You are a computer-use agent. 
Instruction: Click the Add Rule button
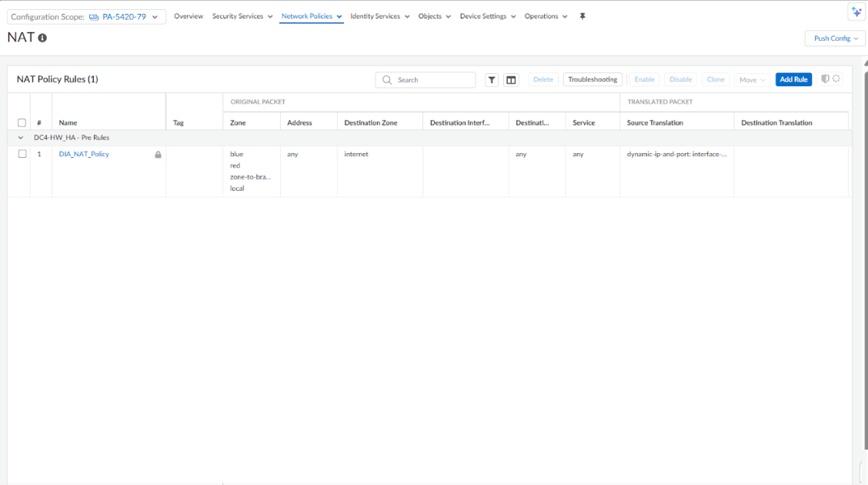793,79
